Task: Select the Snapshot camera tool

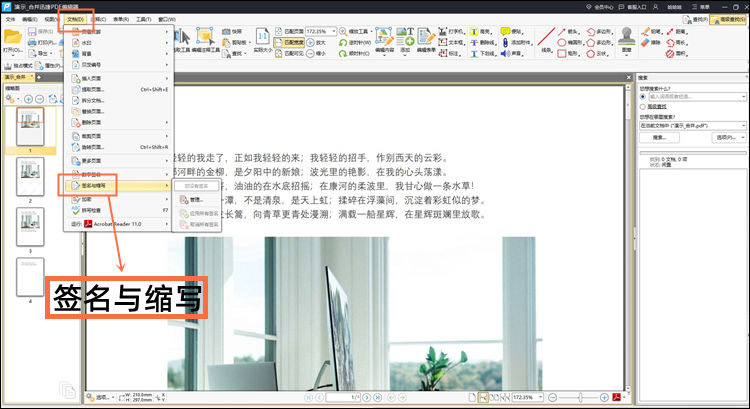Action: 233,32
